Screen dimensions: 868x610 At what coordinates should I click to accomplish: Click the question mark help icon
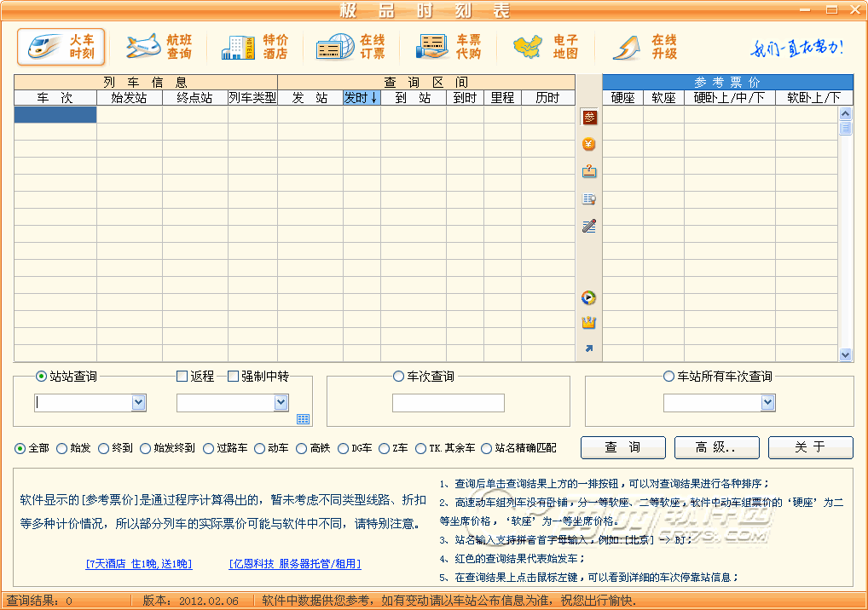pos(589,171)
